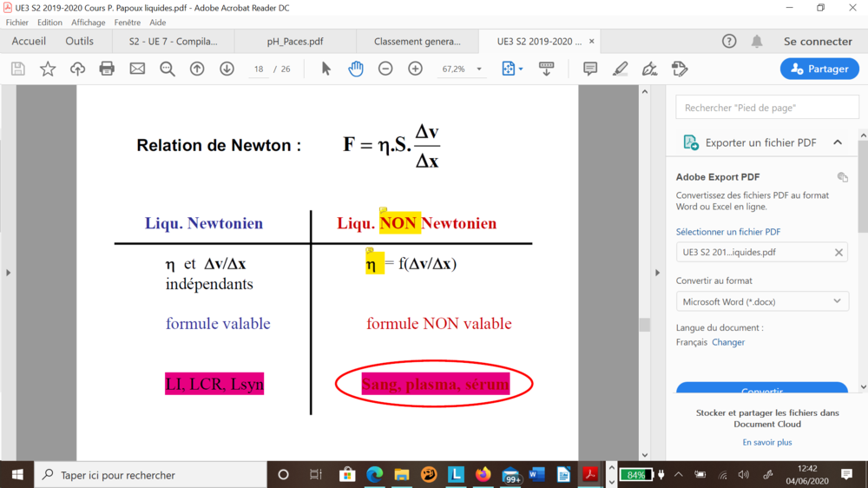The image size is (868, 488).
Task: Open the Microsoft Word format dropdown
Action: pos(761,301)
